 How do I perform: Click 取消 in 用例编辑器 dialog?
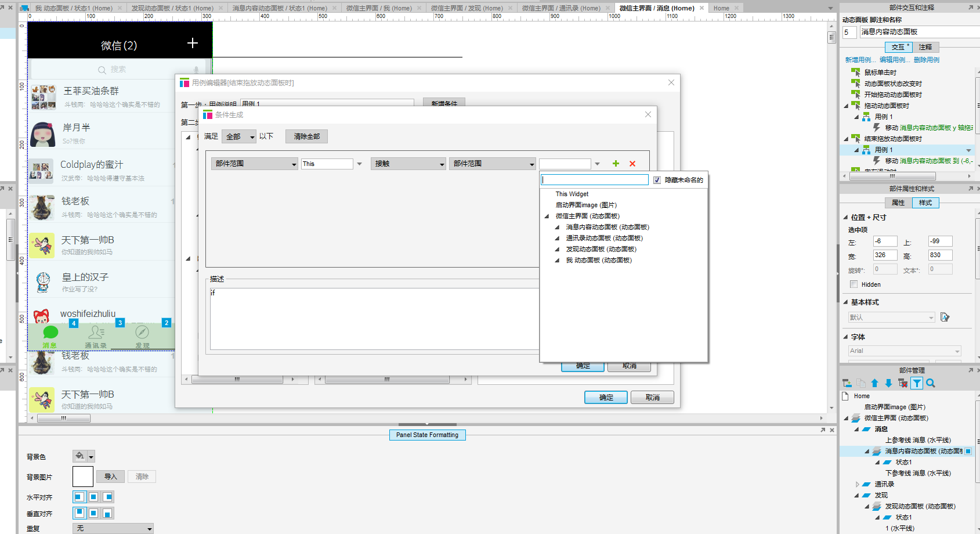653,398
